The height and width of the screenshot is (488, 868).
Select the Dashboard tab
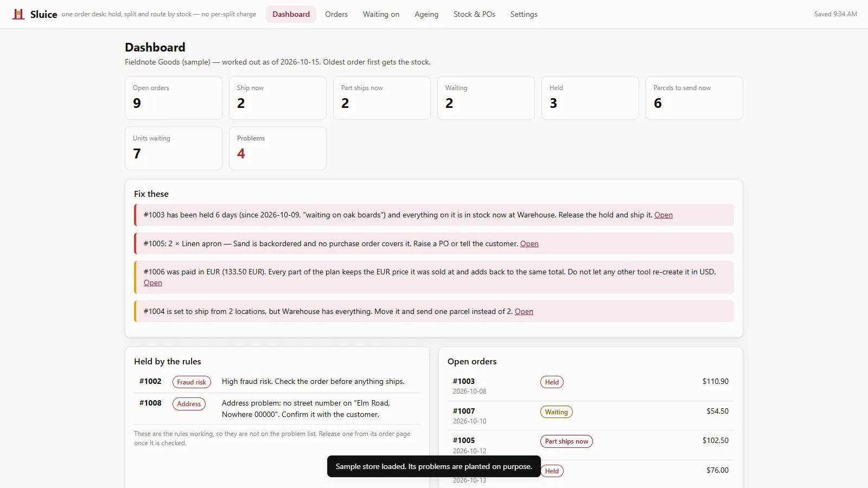tap(291, 14)
